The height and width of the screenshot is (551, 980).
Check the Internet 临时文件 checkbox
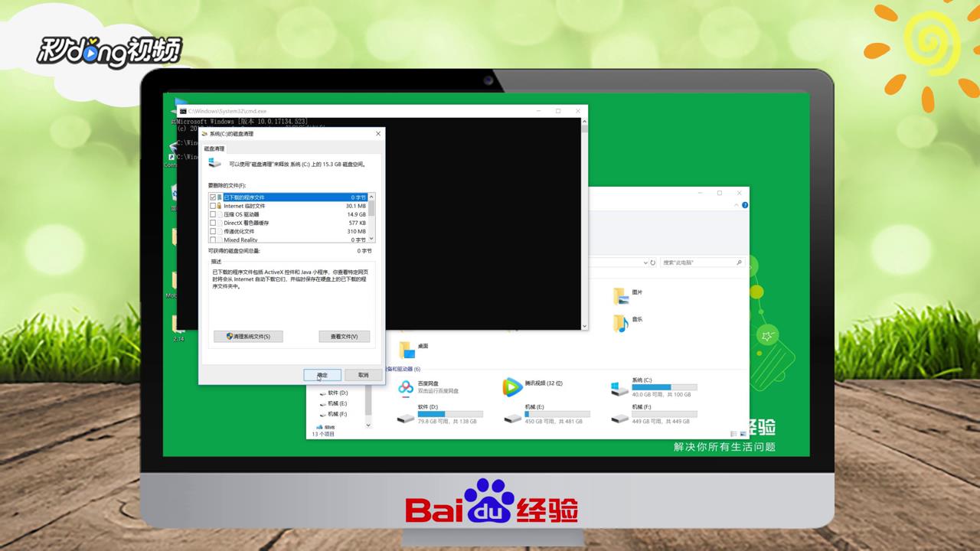coord(213,206)
